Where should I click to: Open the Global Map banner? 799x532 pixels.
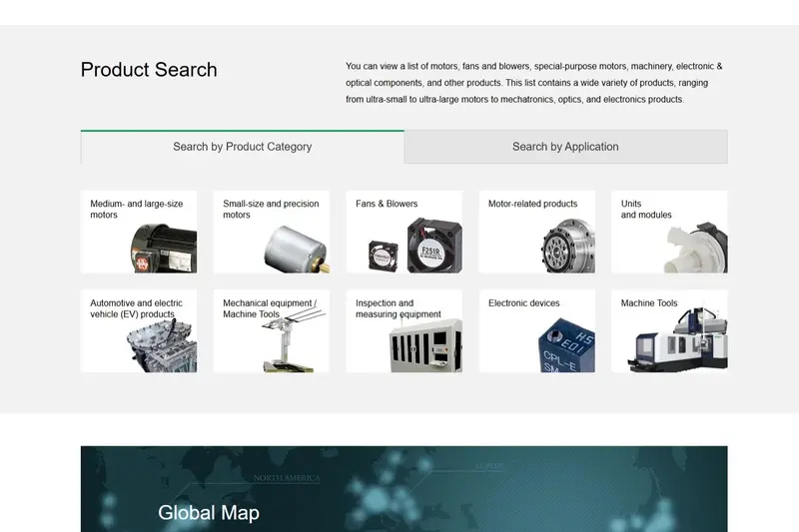[404, 489]
